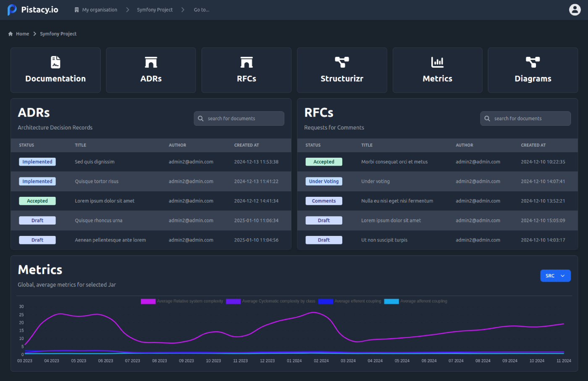This screenshot has width=588, height=381.
Task: Open the user profile avatar icon
Action: tap(575, 9)
